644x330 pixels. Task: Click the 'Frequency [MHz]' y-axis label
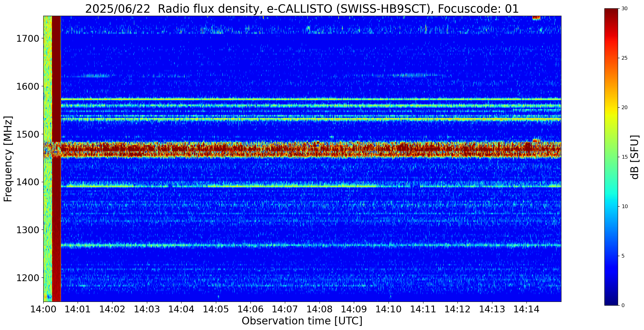8,159
